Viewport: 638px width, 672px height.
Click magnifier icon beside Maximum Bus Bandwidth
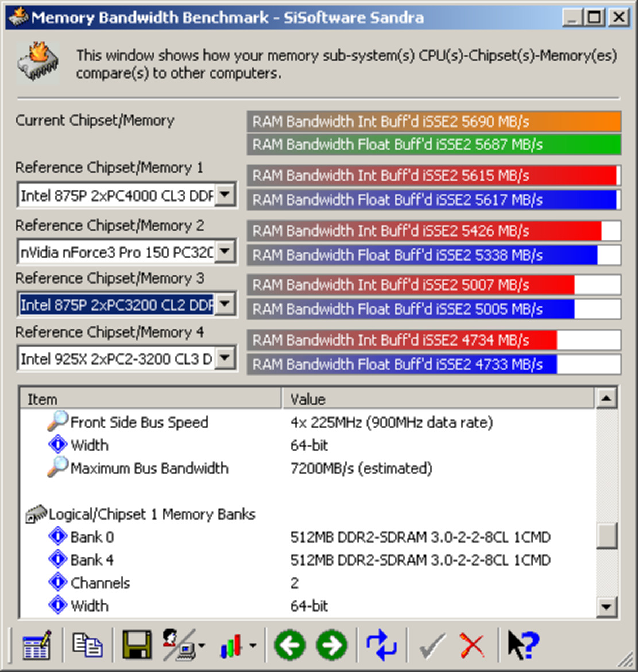57,467
